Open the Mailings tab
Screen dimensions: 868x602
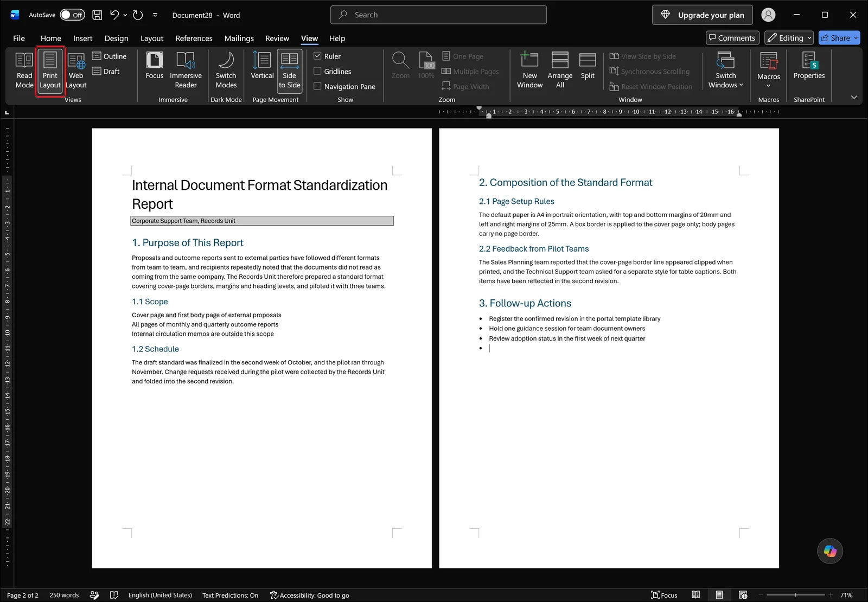(x=239, y=38)
